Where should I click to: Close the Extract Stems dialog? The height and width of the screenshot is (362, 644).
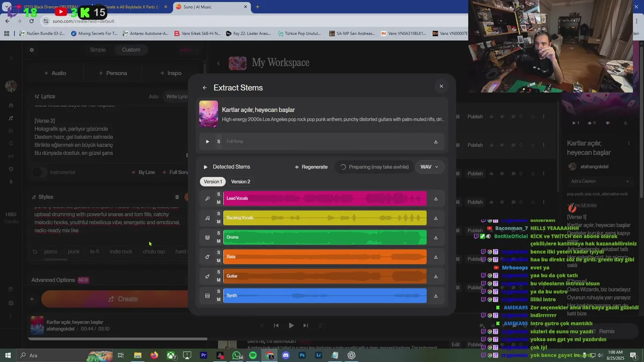441,86
